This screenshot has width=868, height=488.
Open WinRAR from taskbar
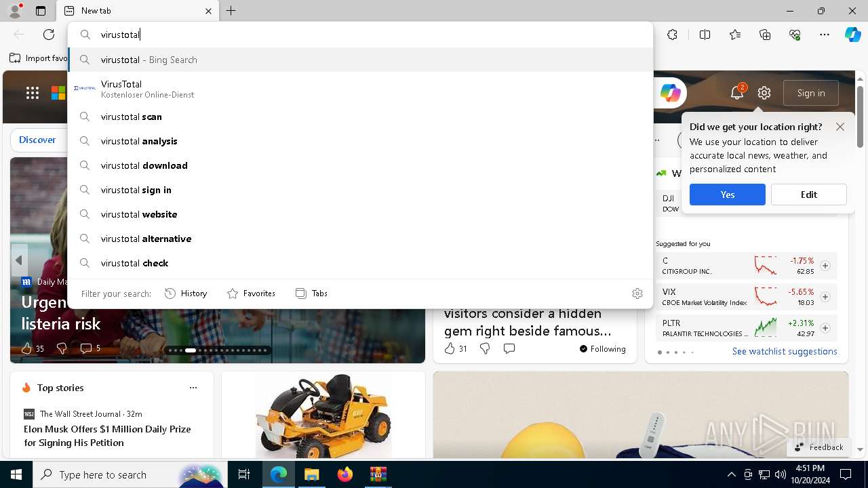[378, 474]
